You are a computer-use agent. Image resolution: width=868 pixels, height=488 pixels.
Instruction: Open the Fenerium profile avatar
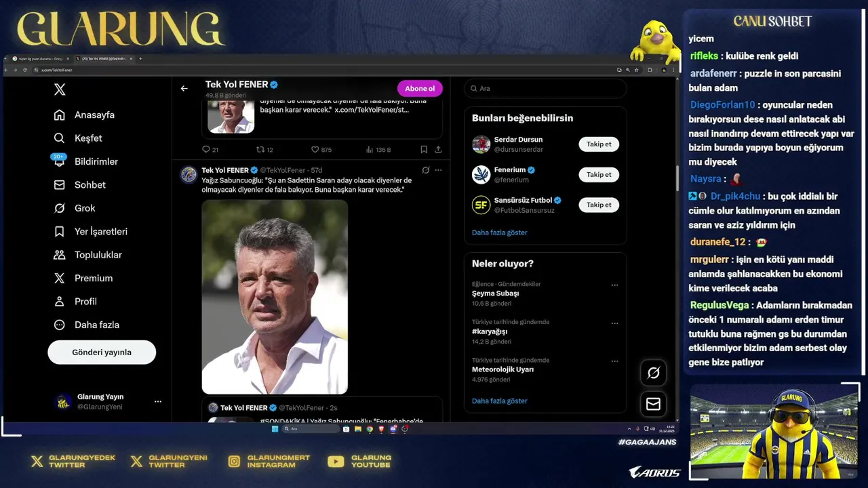point(481,175)
